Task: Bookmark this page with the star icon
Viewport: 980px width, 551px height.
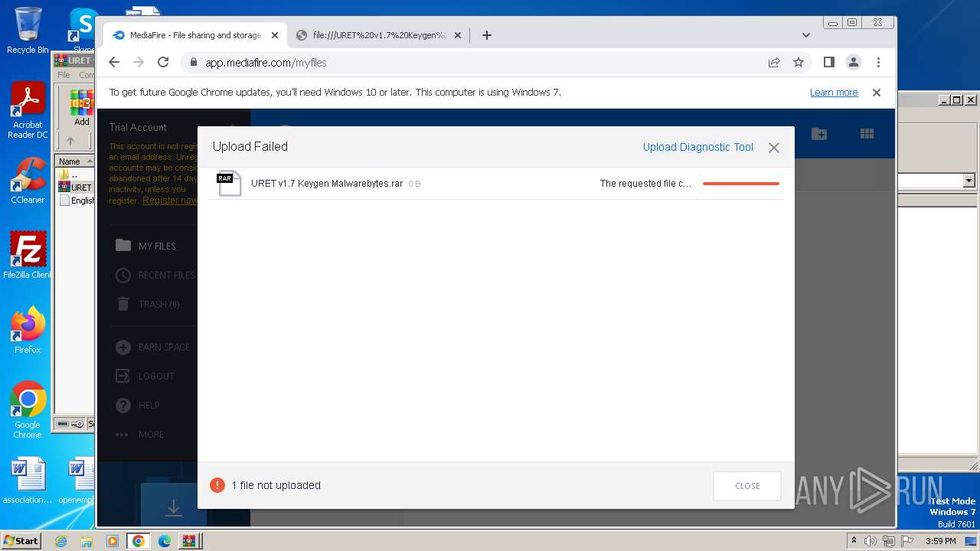Action: point(799,62)
